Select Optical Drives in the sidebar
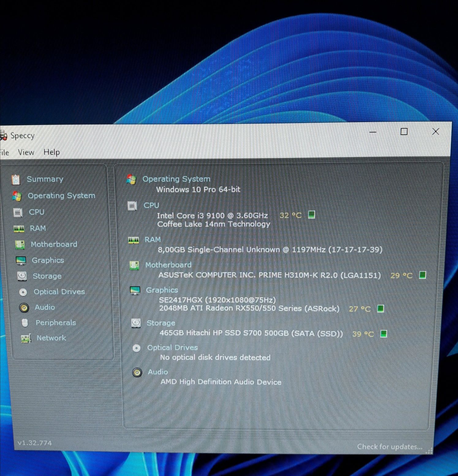The image size is (458, 476). point(59,292)
